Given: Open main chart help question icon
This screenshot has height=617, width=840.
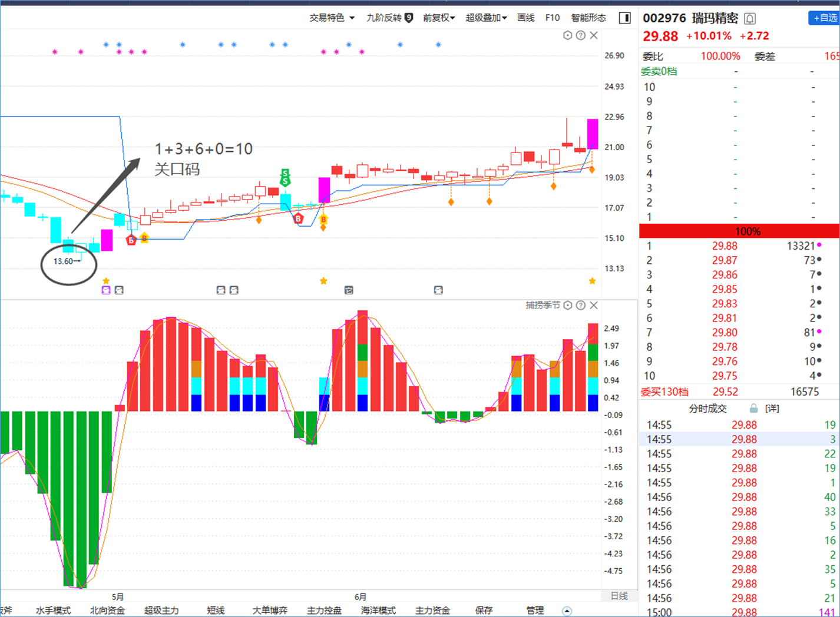Looking at the screenshot, I should pyautogui.click(x=581, y=35).
